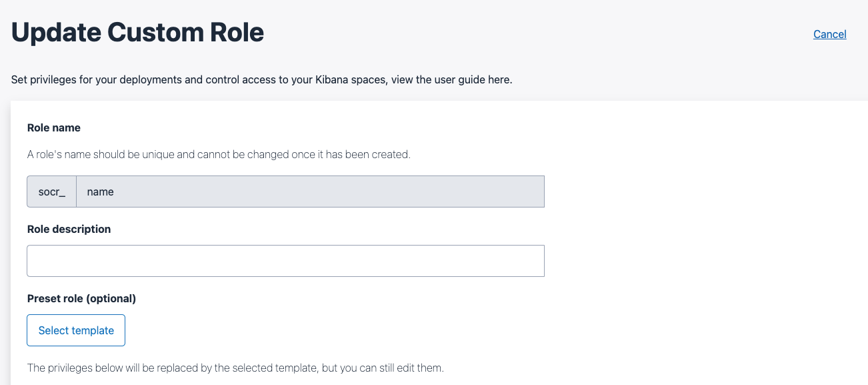Click the privileges replaced by template note

[235, 368]
